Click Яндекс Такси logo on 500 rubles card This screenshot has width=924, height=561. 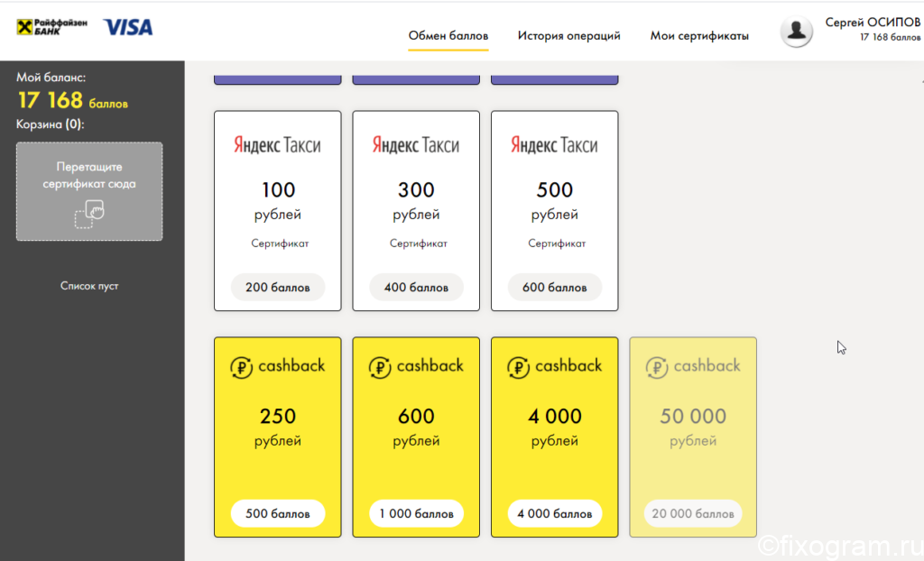pyautogui.click(x=555, y=145)
